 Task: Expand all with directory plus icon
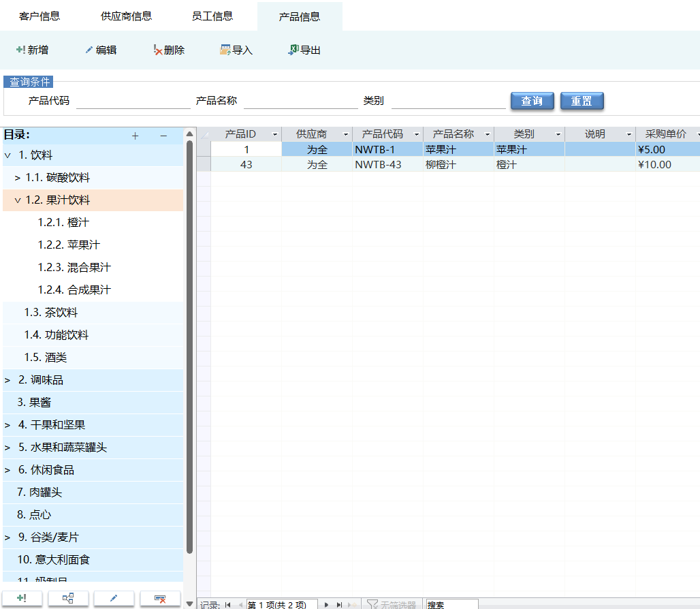[135, 136]
